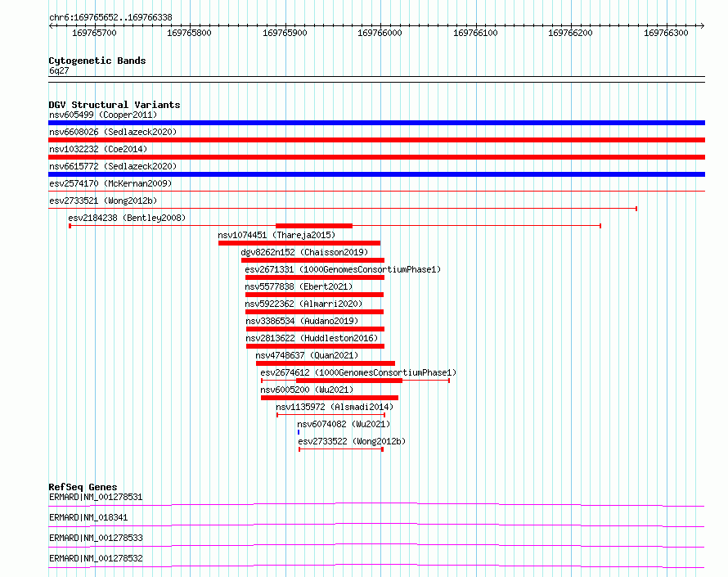Click ruler position 169765700
The image size is (728, 577).
(x=95, y=33)
